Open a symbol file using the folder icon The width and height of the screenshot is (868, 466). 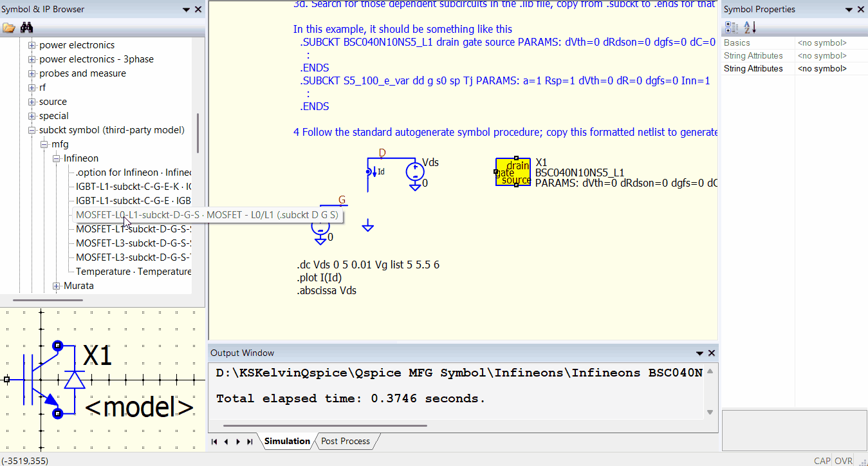pyautogui.click(x=9, y=27)
